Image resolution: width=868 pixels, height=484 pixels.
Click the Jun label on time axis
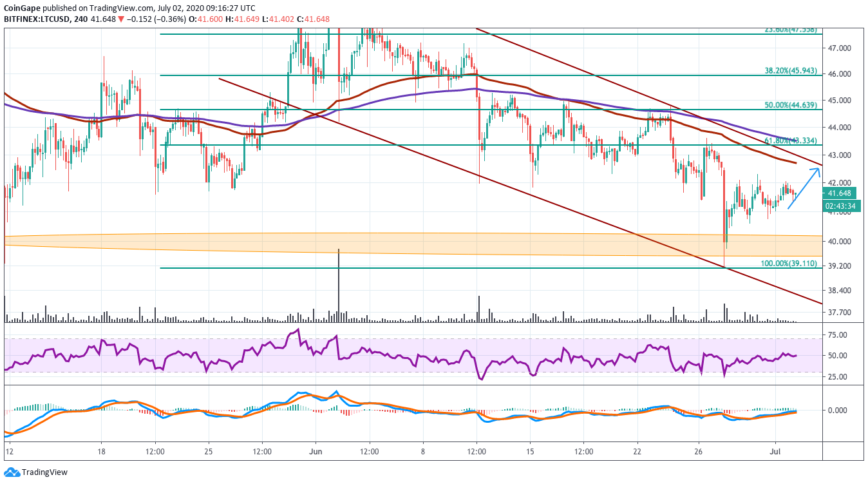[x=316, y=452]
